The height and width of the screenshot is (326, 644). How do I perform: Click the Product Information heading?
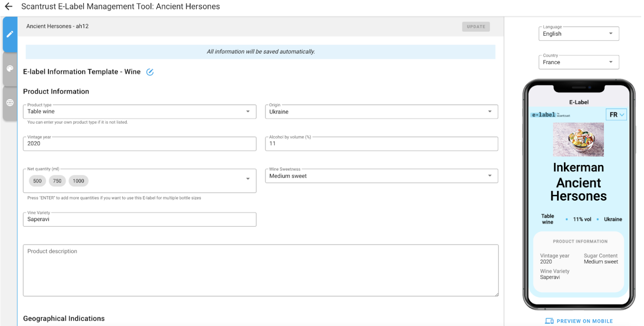click(56, 91)
